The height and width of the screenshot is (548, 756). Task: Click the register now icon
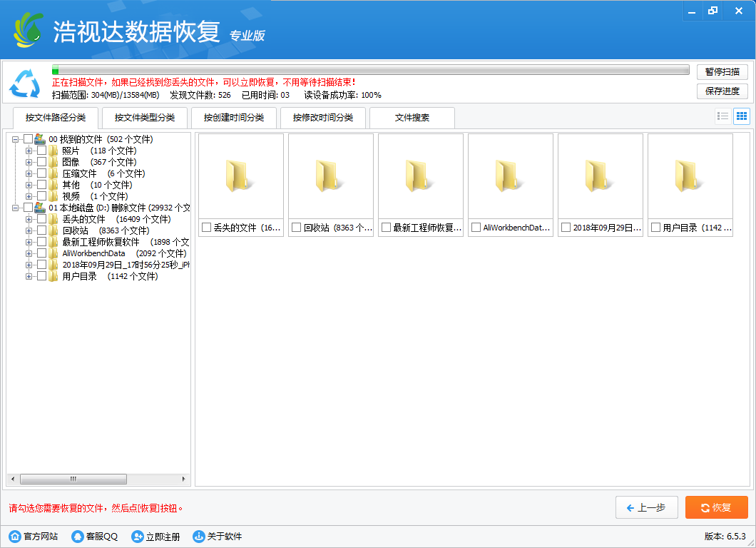tap(138, 537)
